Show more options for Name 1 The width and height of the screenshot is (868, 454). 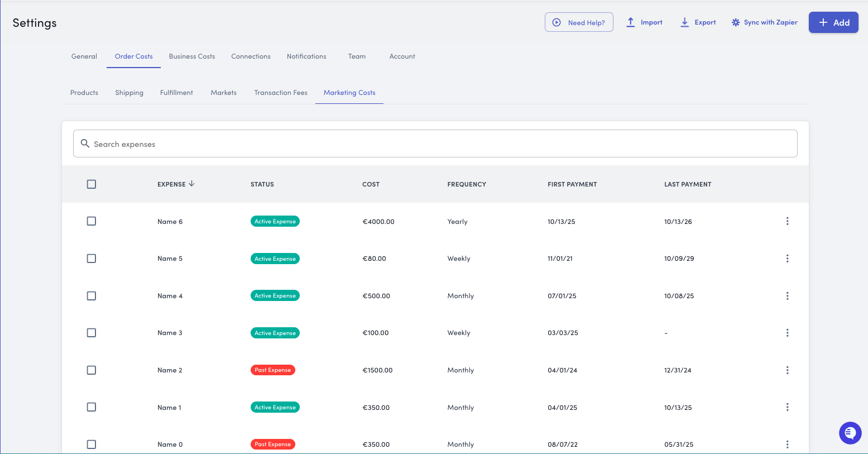coord(787,407)
